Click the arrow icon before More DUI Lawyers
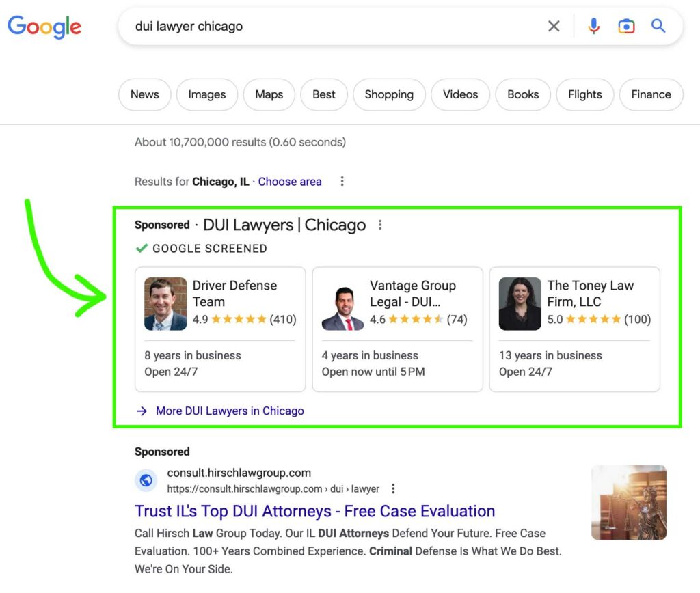 (142, 411)
